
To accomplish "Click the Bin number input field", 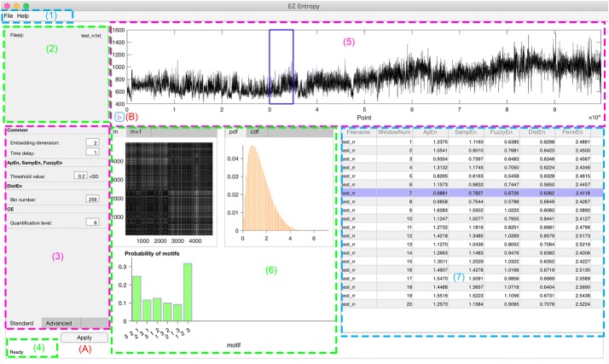I will coord(92,199).
